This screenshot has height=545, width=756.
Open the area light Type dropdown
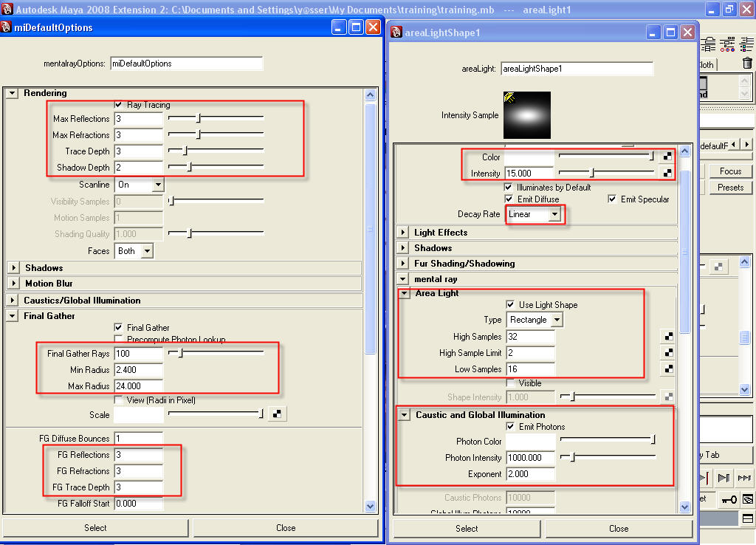pos(535,319)
